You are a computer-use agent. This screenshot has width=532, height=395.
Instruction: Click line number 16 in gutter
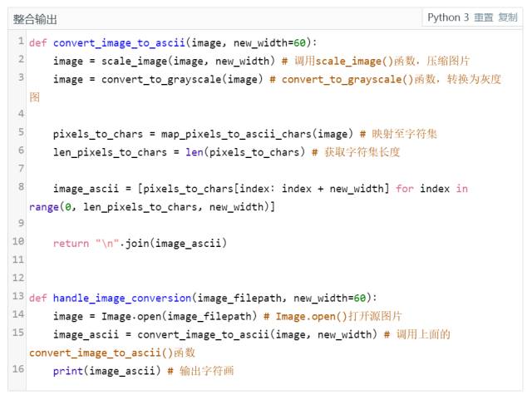17,369
